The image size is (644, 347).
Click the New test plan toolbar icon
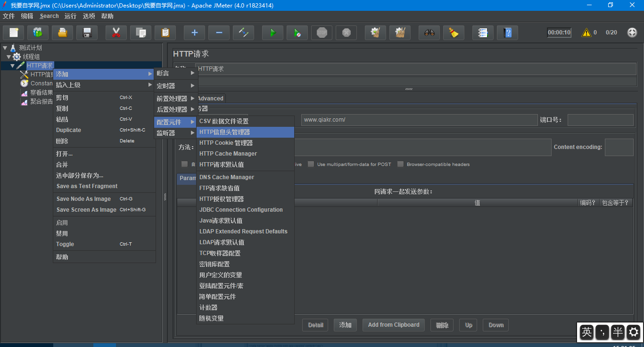tap(14, 33)
